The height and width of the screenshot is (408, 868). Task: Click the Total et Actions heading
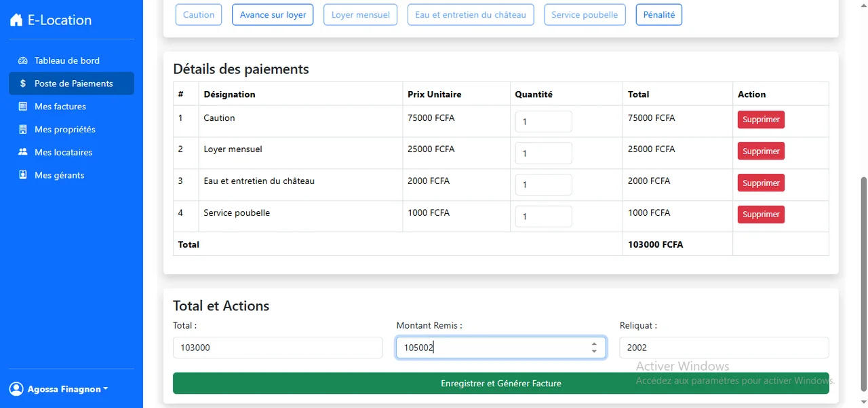tap(221, 306)
